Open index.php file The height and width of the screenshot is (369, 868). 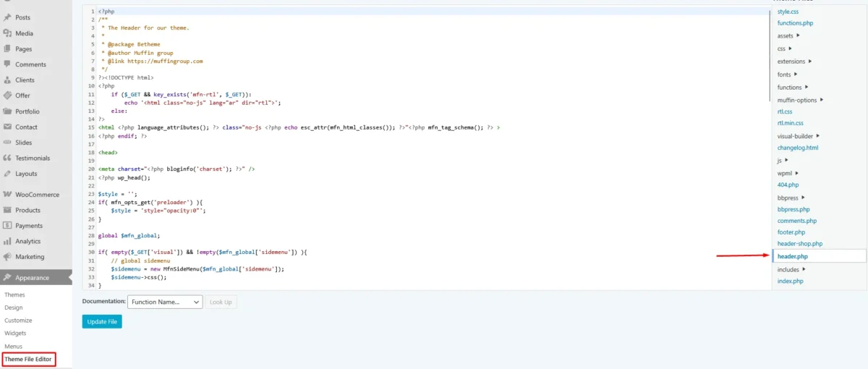click(791, 281)
